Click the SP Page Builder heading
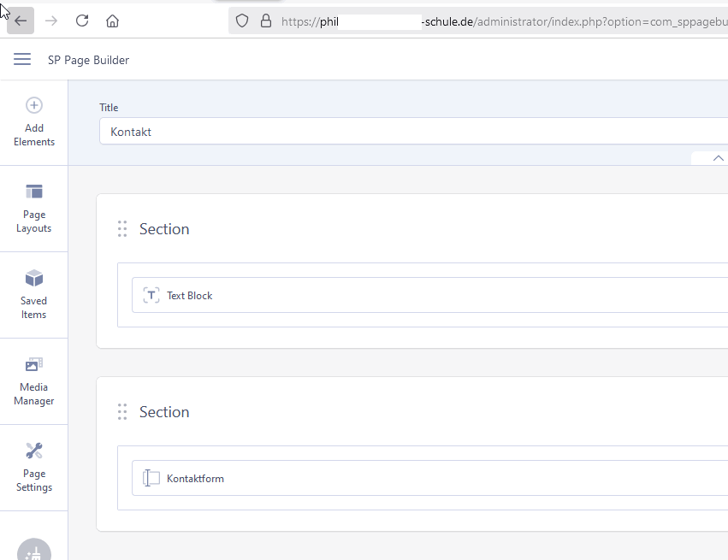 [88, 61]
